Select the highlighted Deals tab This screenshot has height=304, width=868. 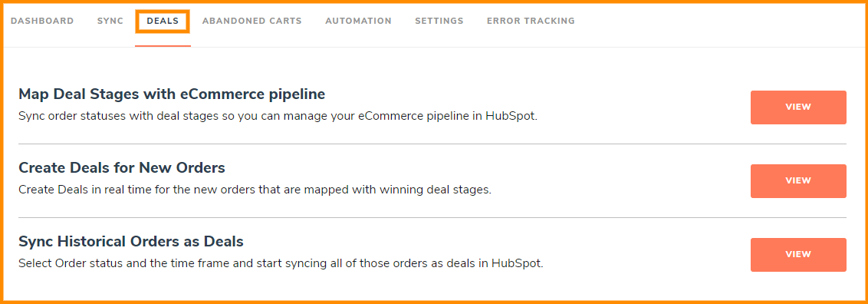point(163,21)
